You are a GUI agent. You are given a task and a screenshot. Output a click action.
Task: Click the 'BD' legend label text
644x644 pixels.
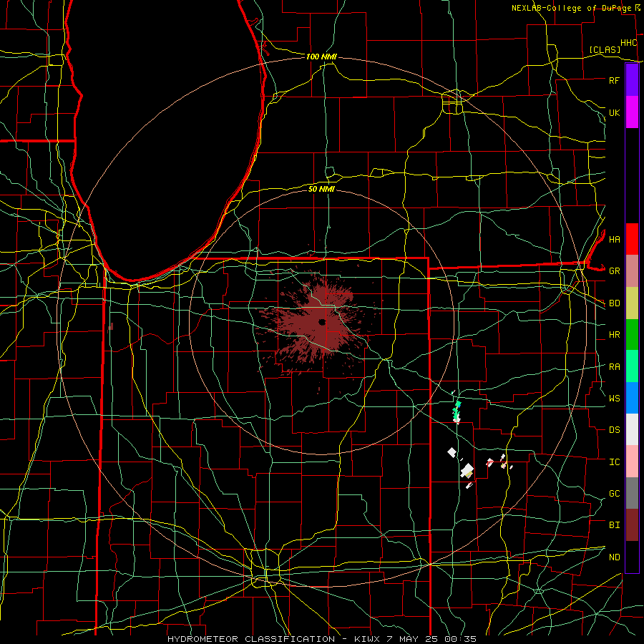coord(614,303)
